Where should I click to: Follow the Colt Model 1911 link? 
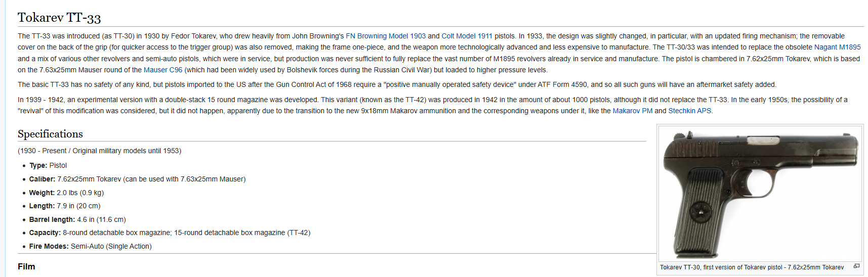[x=467, y=36]
